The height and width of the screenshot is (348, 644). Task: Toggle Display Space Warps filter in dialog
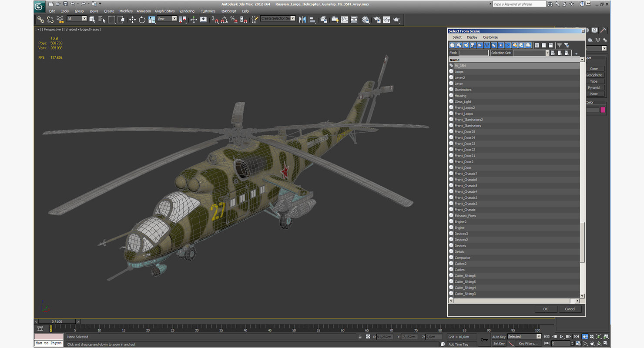(487, 45)
